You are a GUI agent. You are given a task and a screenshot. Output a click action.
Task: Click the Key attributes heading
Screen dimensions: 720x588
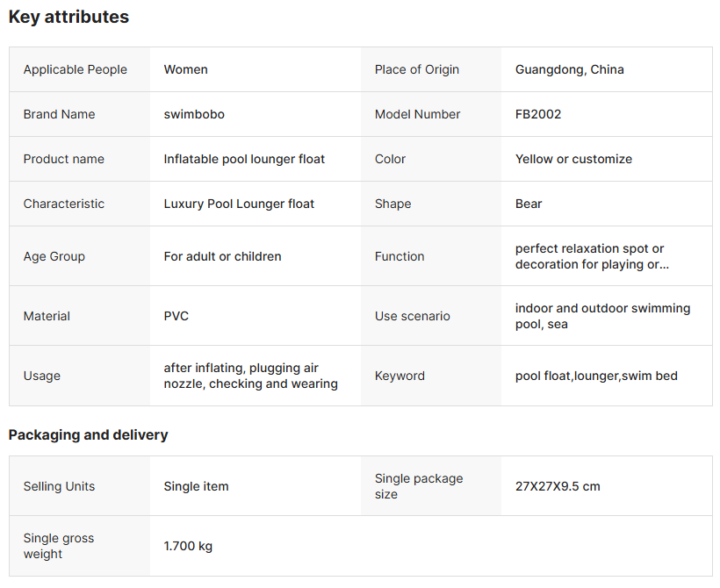click(68, 17)
